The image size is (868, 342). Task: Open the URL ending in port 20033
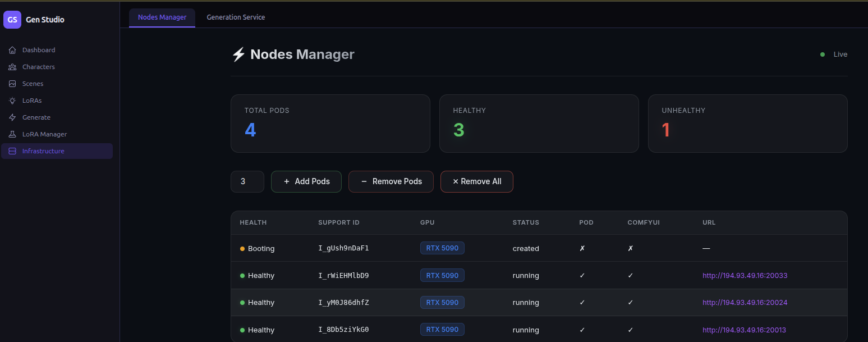click(x=745, y=276)
